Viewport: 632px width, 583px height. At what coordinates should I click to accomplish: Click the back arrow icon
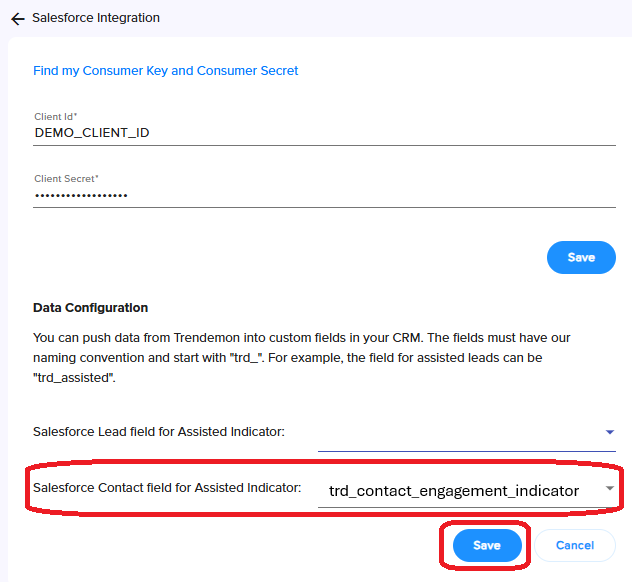17,19
